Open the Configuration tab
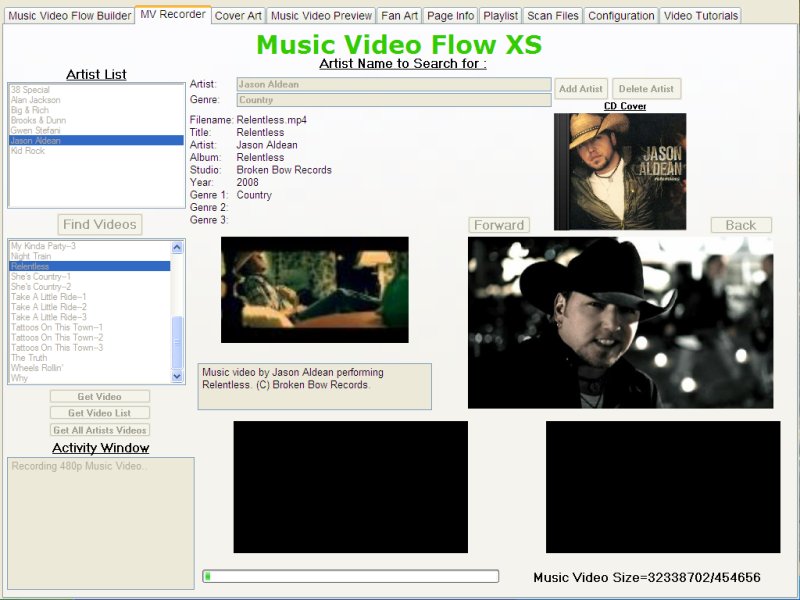The width and height of the screenshot is (800, 600). 622,15
